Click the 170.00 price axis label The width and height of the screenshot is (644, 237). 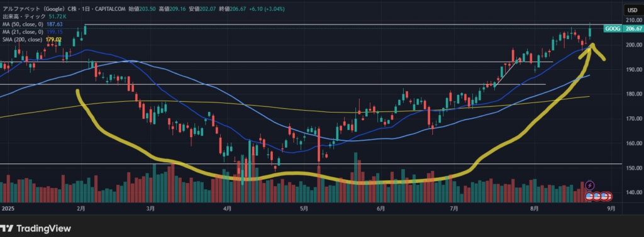pyautogui.click(x=634, y=119)
